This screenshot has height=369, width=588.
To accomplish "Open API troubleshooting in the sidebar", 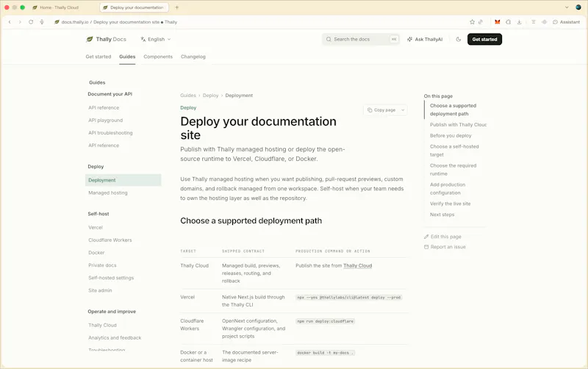I will [110, 133].
